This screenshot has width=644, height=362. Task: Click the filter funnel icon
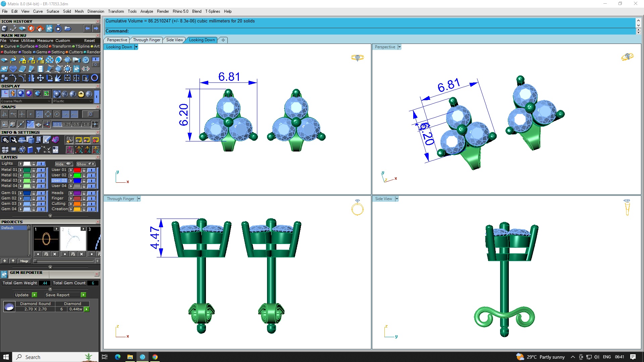click(39, 149)
